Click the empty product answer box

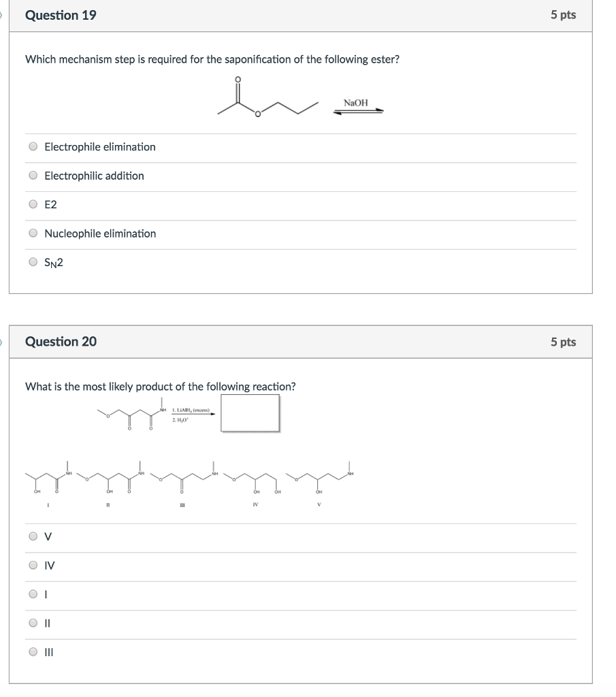250,412
